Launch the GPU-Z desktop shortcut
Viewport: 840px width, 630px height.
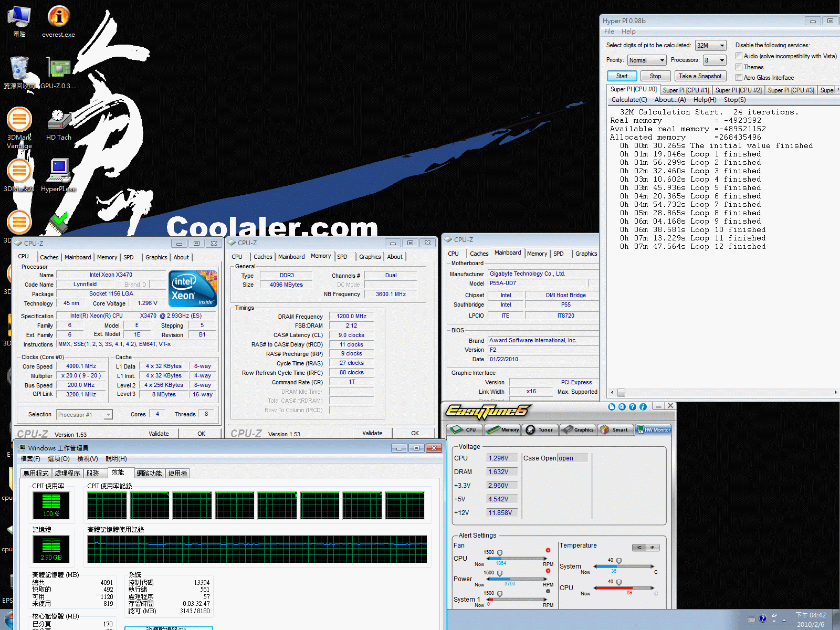(58, 72)
